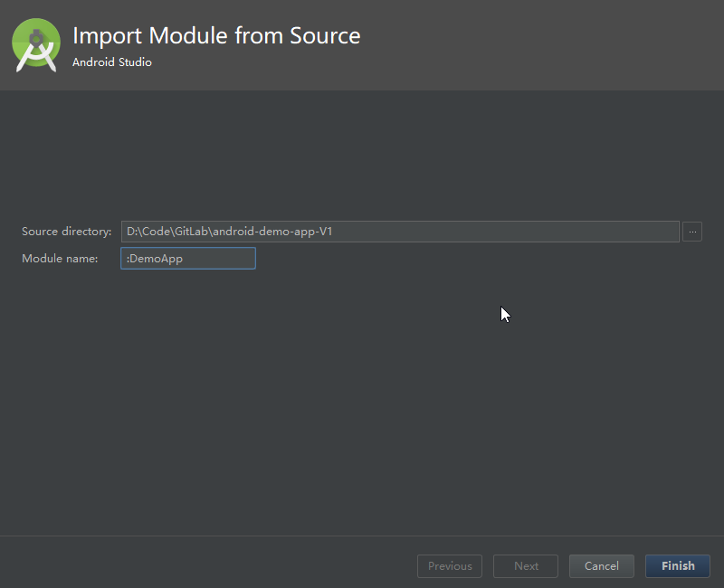Click the empty space above Source directory
The width and height of the screenshot is (724, 588).
tap(362, 155)
